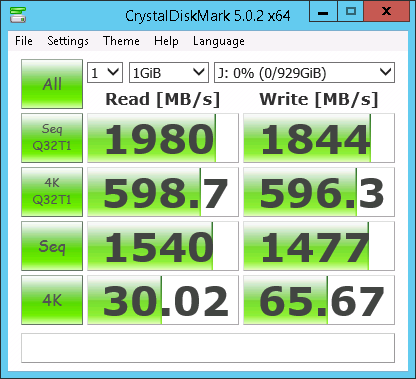Click the 4K write result 65.67
The width and height of the screenshot is (416, 379).
[x=319, y=300]
